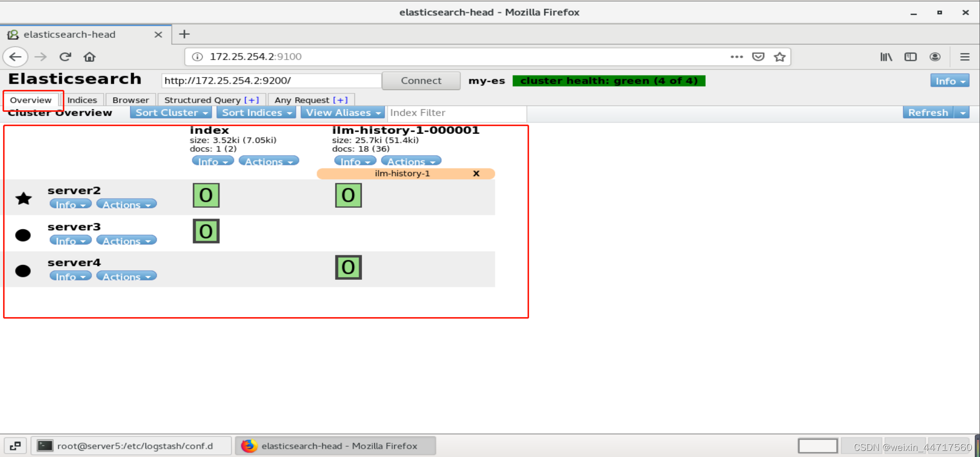
Task: Select elasticsearch-head Firefox taskbar item
Action: [336, 446]
